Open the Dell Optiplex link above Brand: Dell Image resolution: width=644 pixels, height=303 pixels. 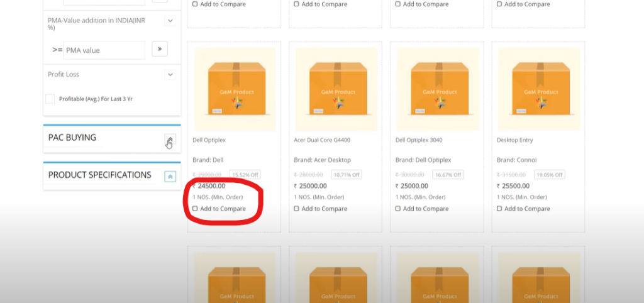tap(209, 140)
